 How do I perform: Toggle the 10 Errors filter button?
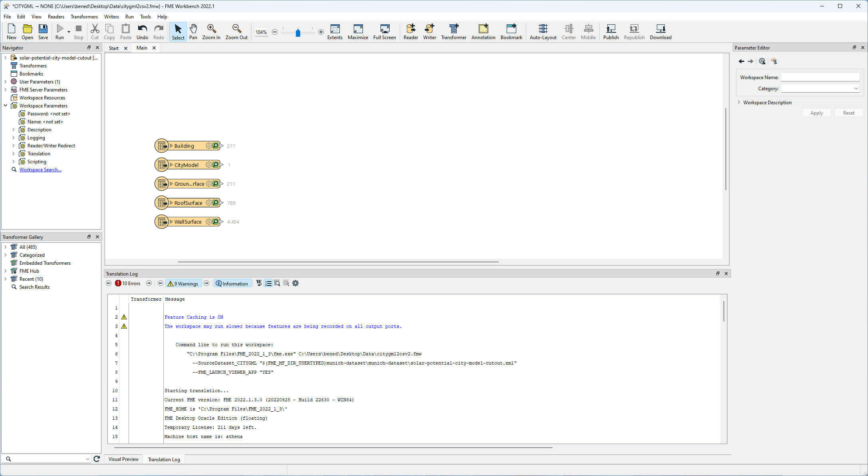(128, 283)
